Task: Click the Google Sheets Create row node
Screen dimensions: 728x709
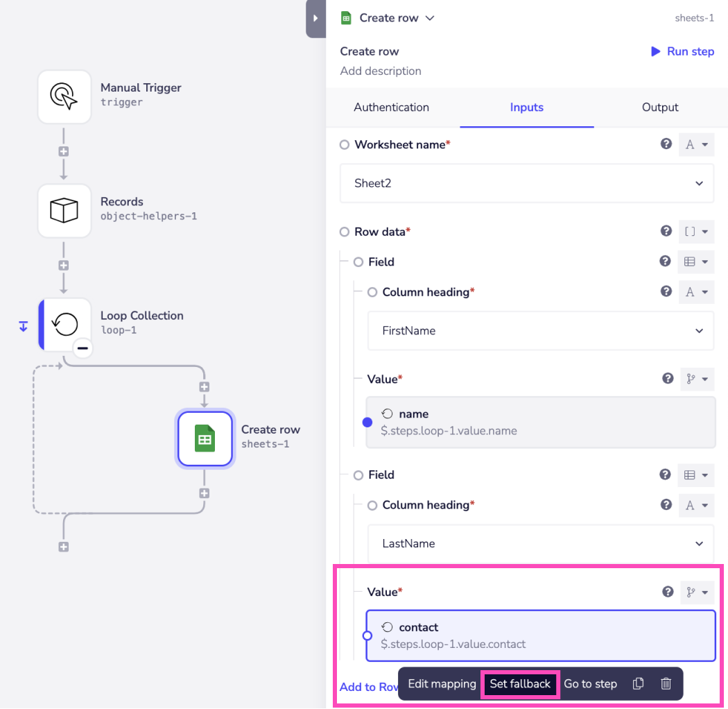Action: coord(205,438)
